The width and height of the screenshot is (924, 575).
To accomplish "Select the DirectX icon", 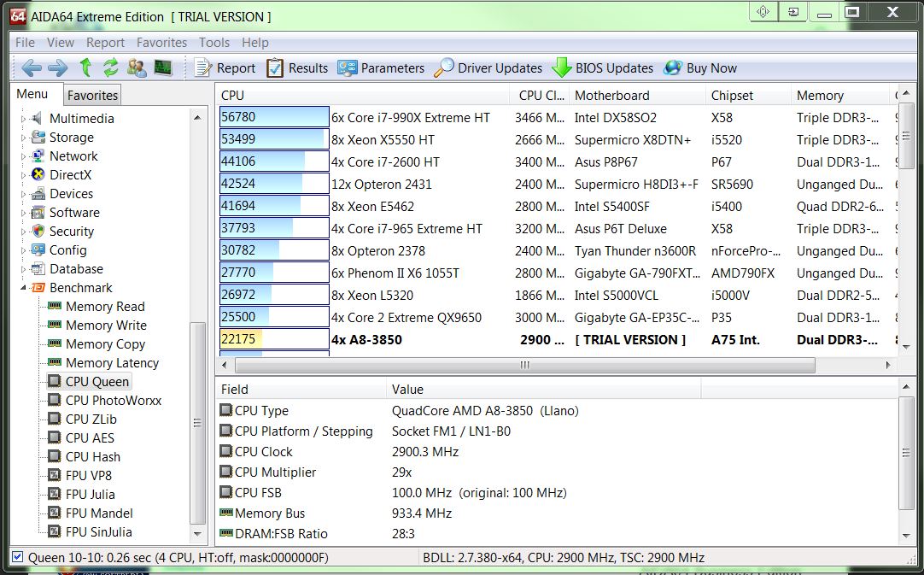I will (38, 174).
